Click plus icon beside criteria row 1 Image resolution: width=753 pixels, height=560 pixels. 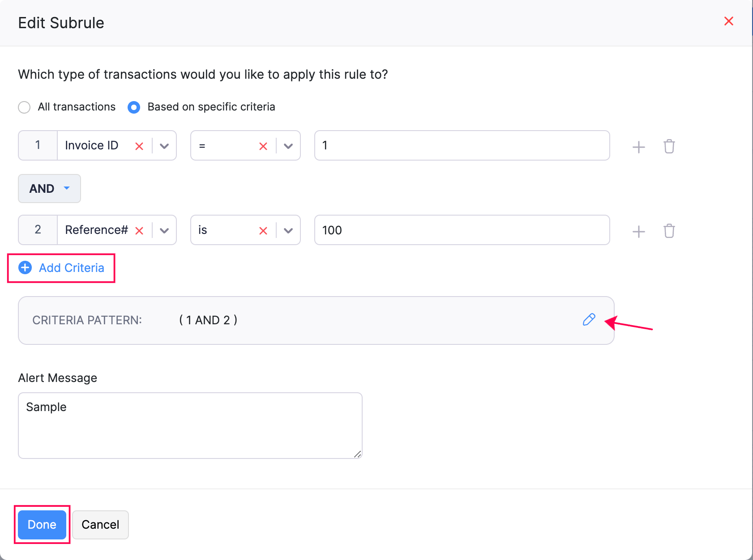click(x=638, y=147)
